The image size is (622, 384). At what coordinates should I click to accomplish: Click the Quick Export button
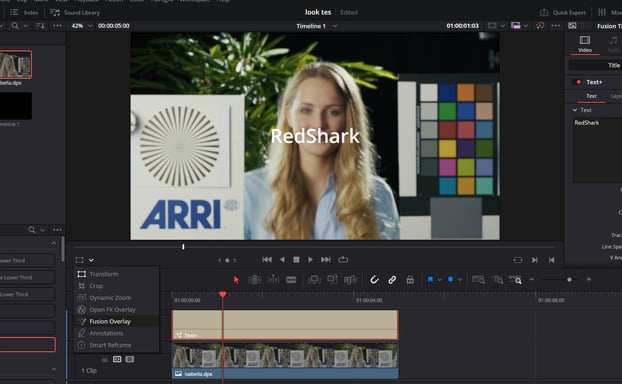coord(562,13)
